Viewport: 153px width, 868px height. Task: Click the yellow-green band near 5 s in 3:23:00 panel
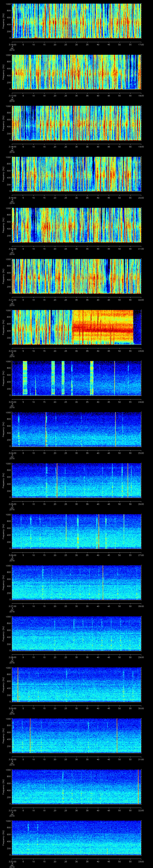coord(25,378)
